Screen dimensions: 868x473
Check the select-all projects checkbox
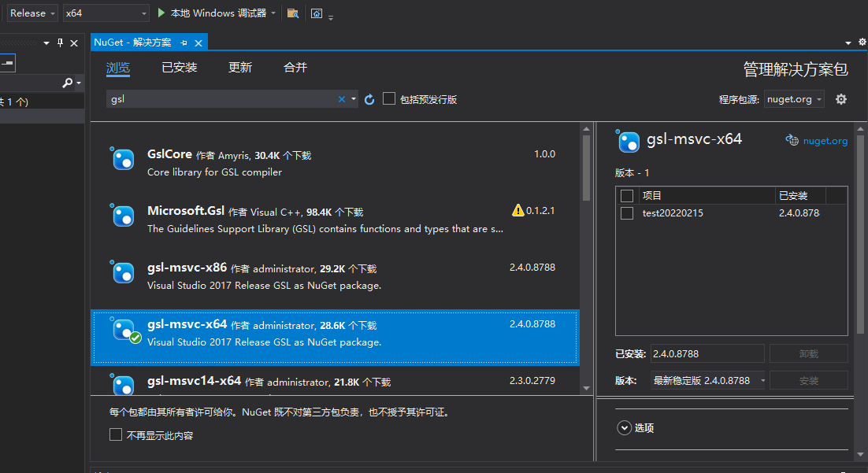[x=627, y=196]
